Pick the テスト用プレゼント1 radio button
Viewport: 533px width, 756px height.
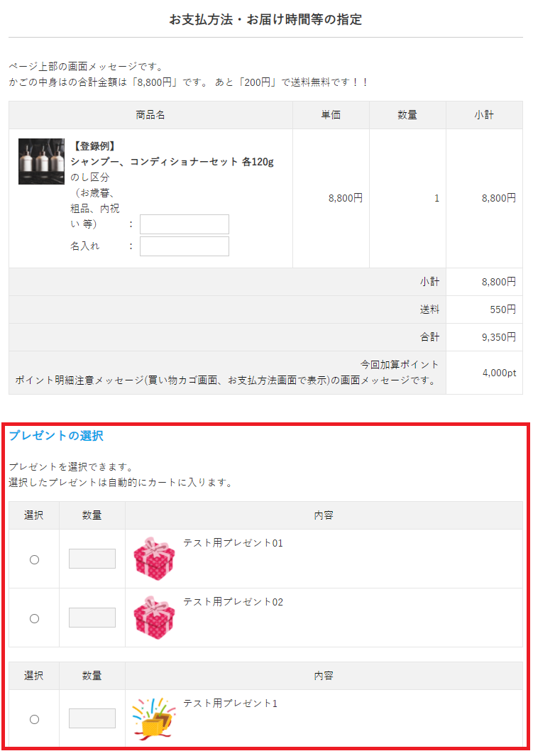pos(34,719)
